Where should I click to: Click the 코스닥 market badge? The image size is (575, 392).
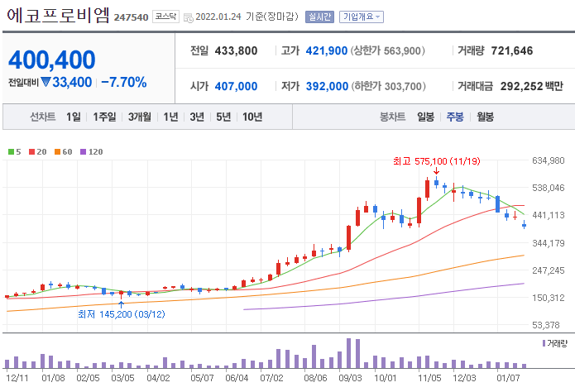click(x=165, y=17)
